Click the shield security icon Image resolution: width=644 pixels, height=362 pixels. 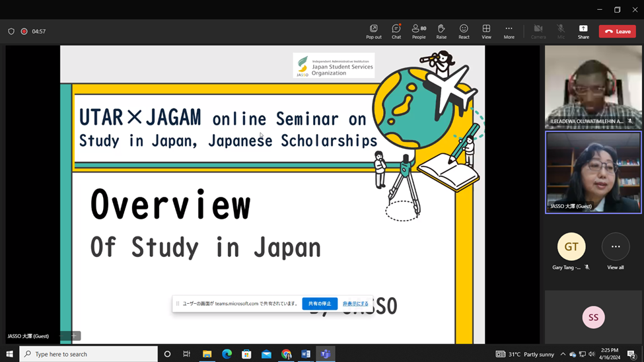11,31
